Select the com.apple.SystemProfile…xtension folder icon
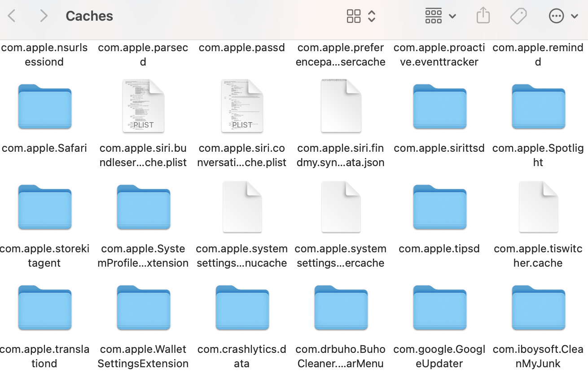 pyautogui.click(x=143, y=207)
